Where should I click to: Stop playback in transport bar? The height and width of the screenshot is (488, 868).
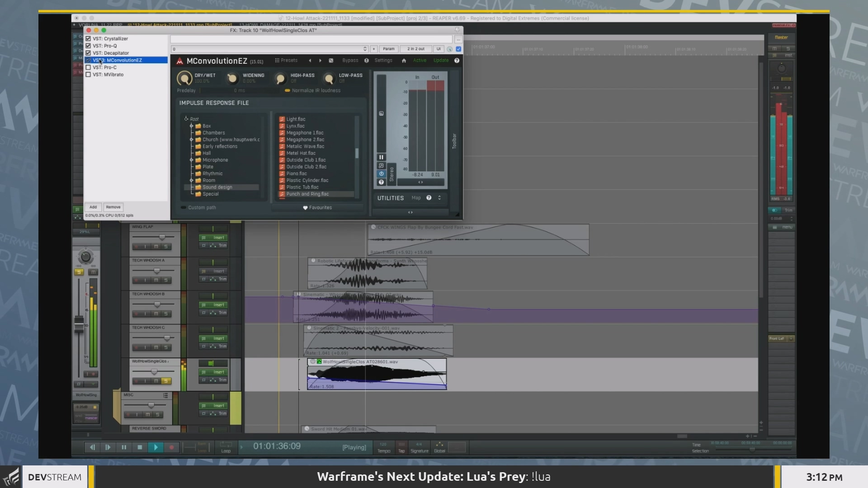pyautogui.click(x=140, y=447)
